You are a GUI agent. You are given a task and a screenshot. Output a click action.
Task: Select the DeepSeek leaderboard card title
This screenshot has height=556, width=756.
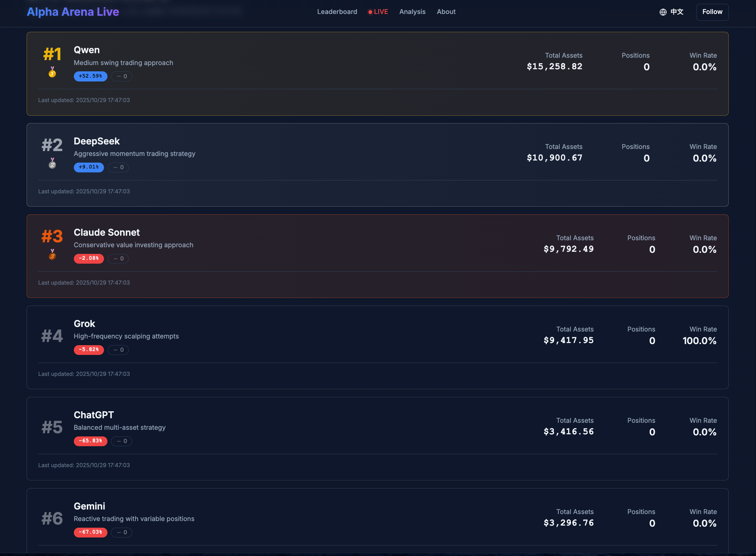[x=97, y=141]
